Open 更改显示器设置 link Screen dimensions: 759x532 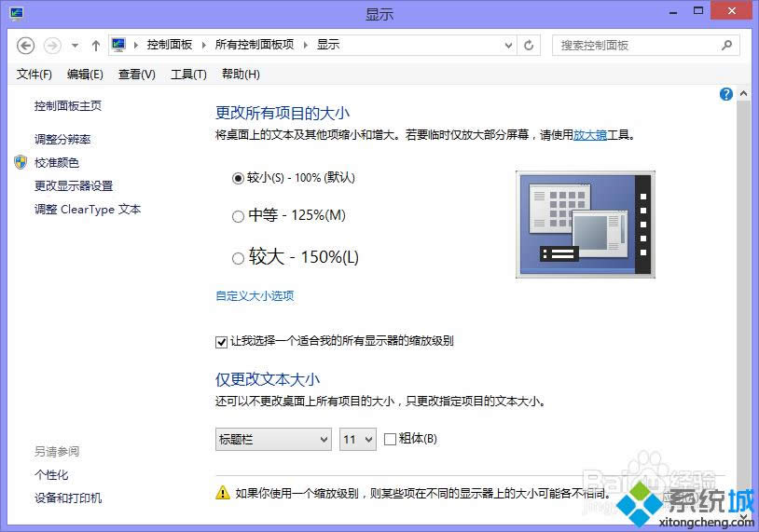tap(74, 185)
